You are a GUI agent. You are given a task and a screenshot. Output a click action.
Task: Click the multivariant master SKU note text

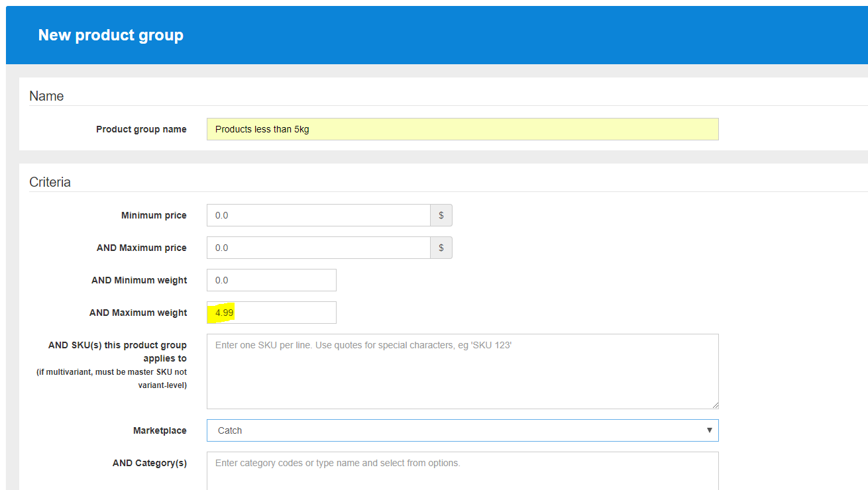pos(112,378)
